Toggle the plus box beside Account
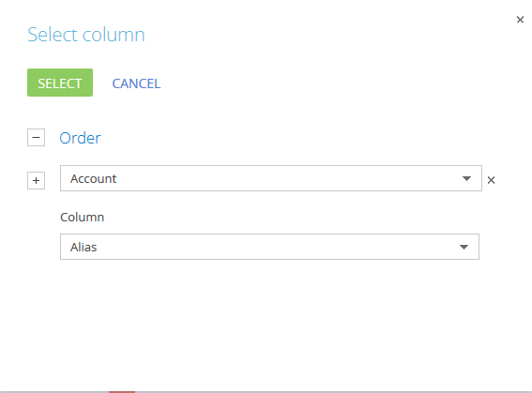The height and width of the screenshot is (393, 532). point(36,180)
